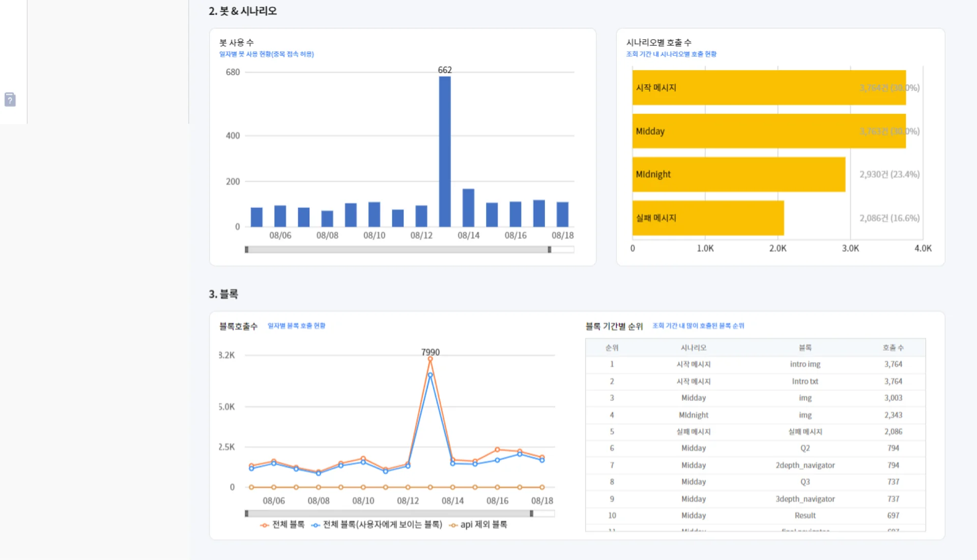Click the tallest bar labeled 662
Screen dimensions: 977x560
click(445, 152)
